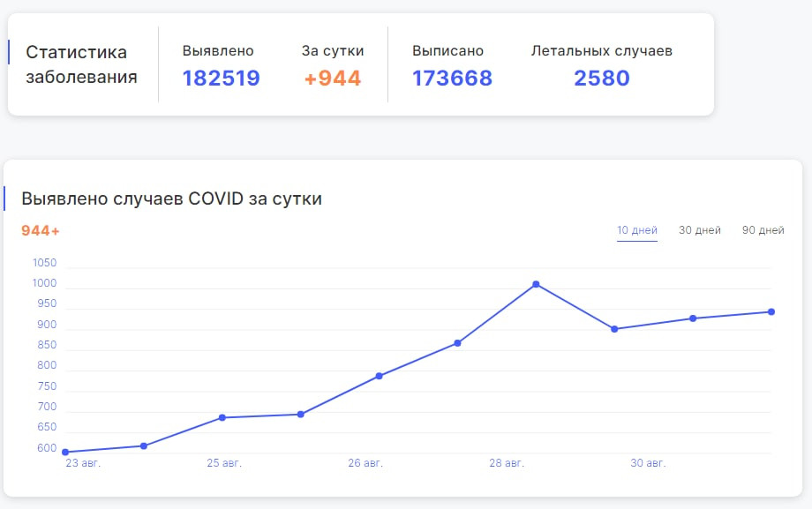Switch chart to 30 дней
Viewport: 812px width, 509px height.
(x=700, y=230)
